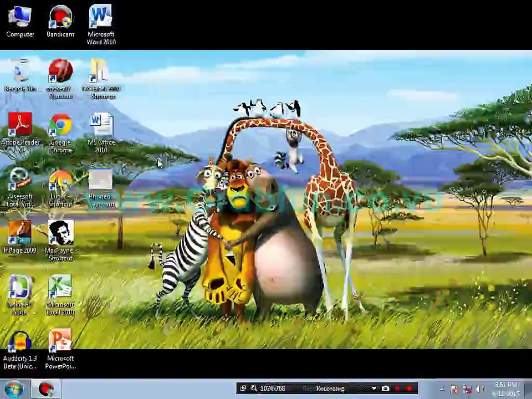Select the Aiseesoft Total Video shortcut
This screenshot has width=532, height=399.
point(21,187)
